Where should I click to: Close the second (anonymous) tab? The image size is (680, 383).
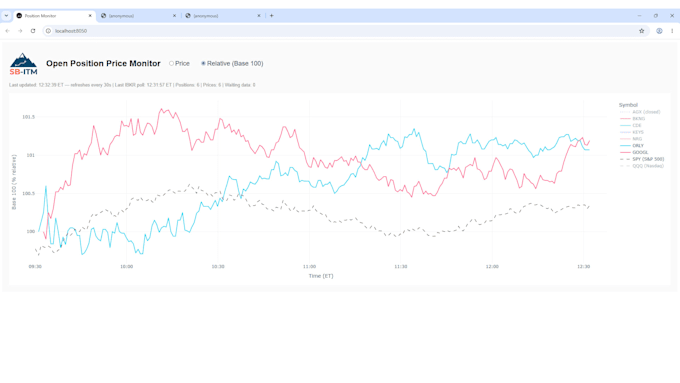pyautogui.click(x=174, y=16)
